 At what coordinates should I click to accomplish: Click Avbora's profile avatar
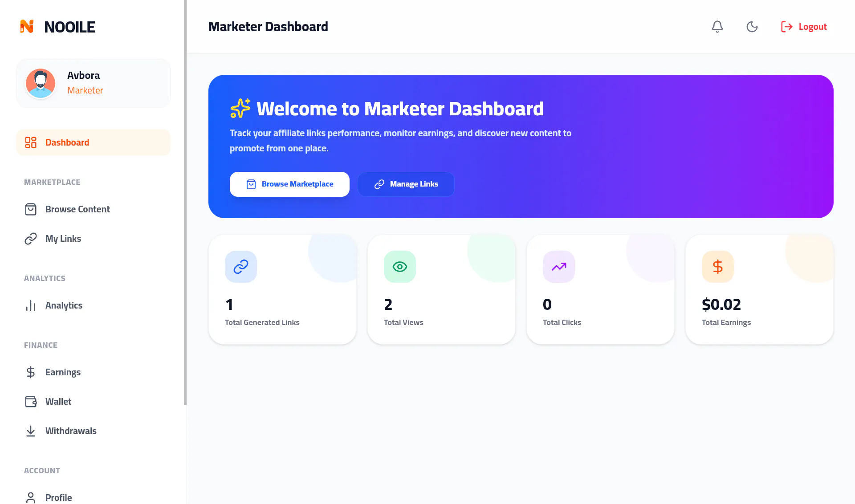point(41,83)
